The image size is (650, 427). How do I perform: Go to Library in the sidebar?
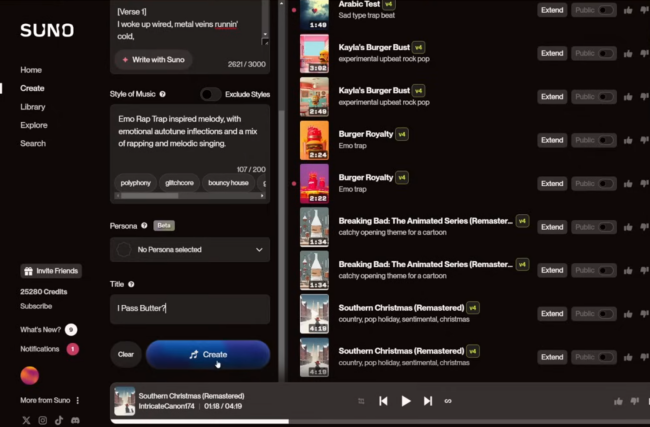32,106
